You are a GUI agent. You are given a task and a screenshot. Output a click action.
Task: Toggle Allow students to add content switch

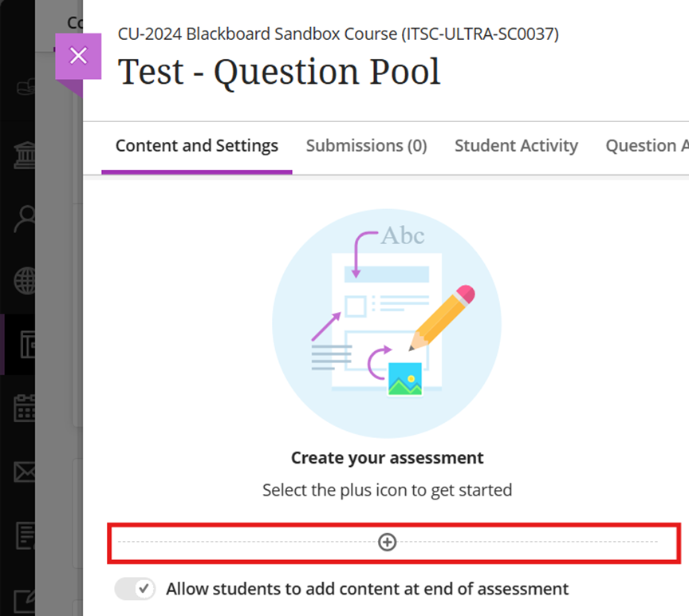tap(135, 590)
